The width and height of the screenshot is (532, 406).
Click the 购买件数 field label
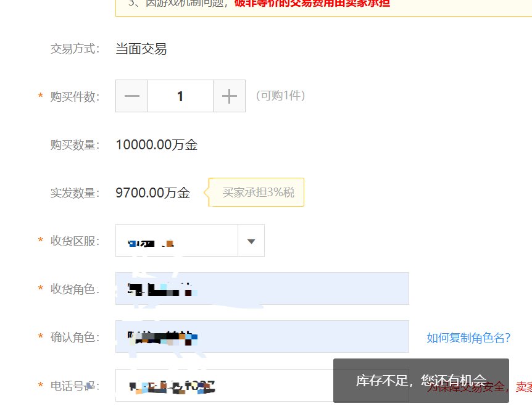click(x=74, y=96)
